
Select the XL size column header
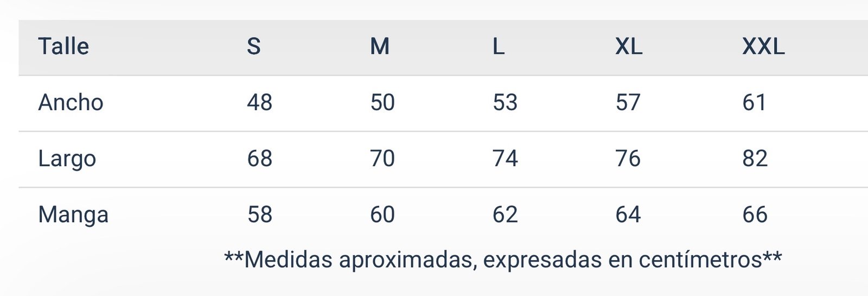[x=629, y=47]
